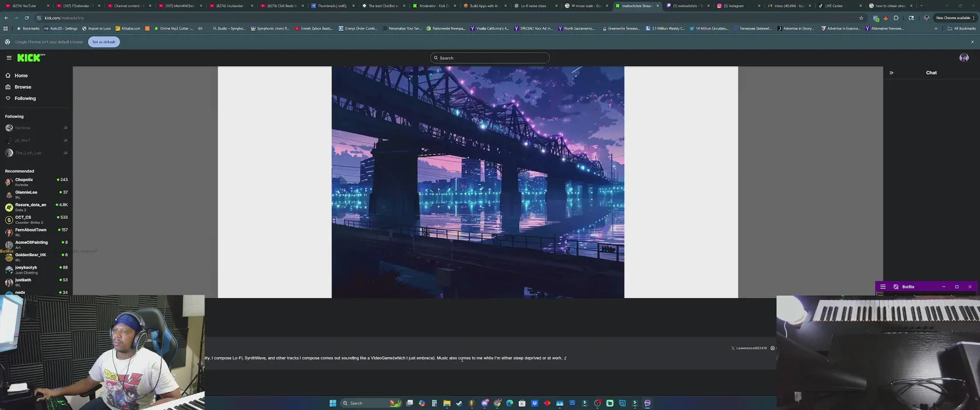Reload the current page

click(26, 18)
